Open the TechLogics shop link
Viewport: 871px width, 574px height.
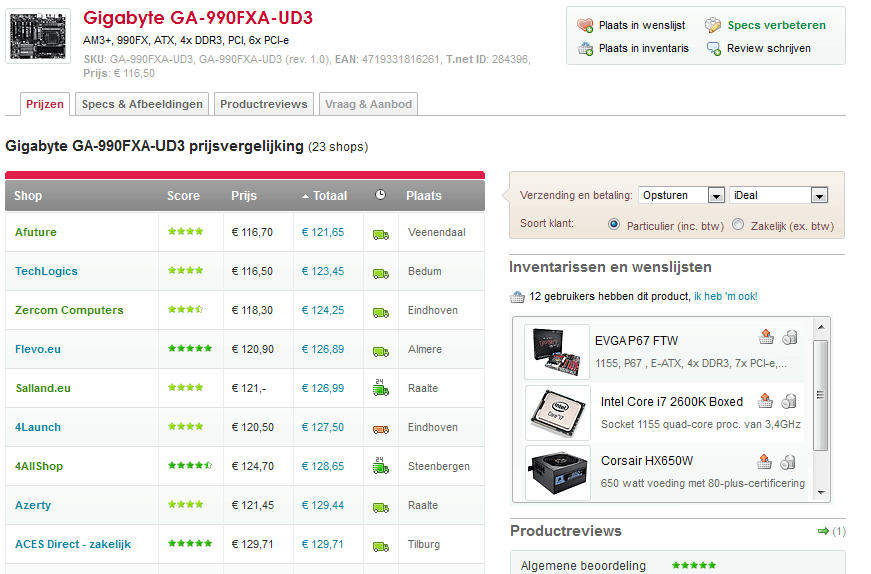tap(46, 271)
